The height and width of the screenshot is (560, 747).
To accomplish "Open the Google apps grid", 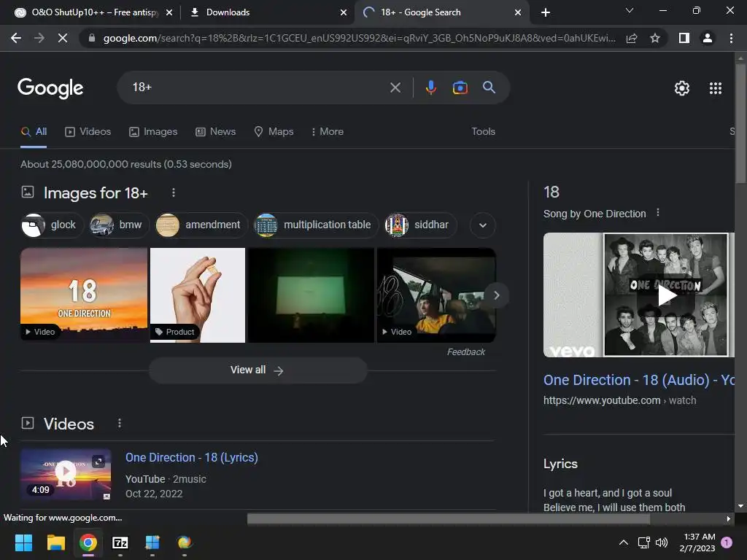I will click(716, 88).
